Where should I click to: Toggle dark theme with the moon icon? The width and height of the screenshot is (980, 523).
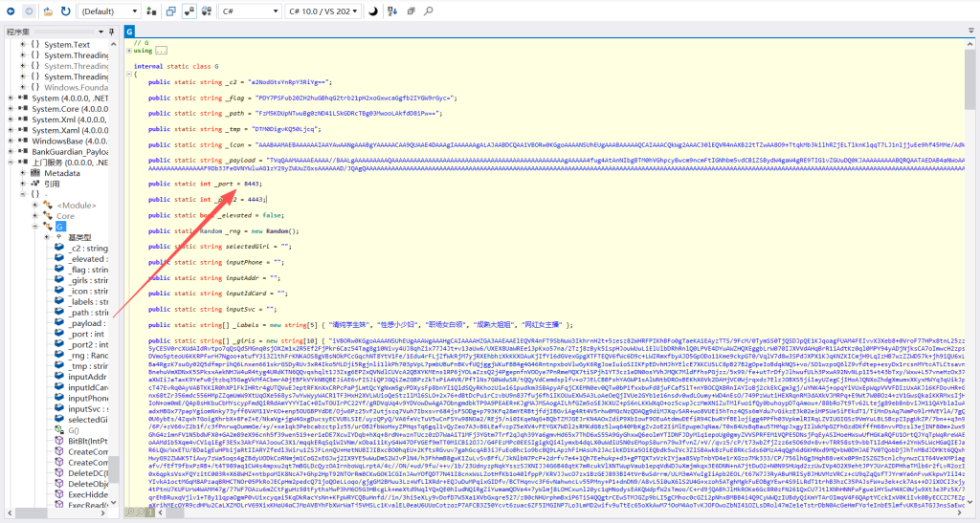pyautogui.click(x=373, y=11)
